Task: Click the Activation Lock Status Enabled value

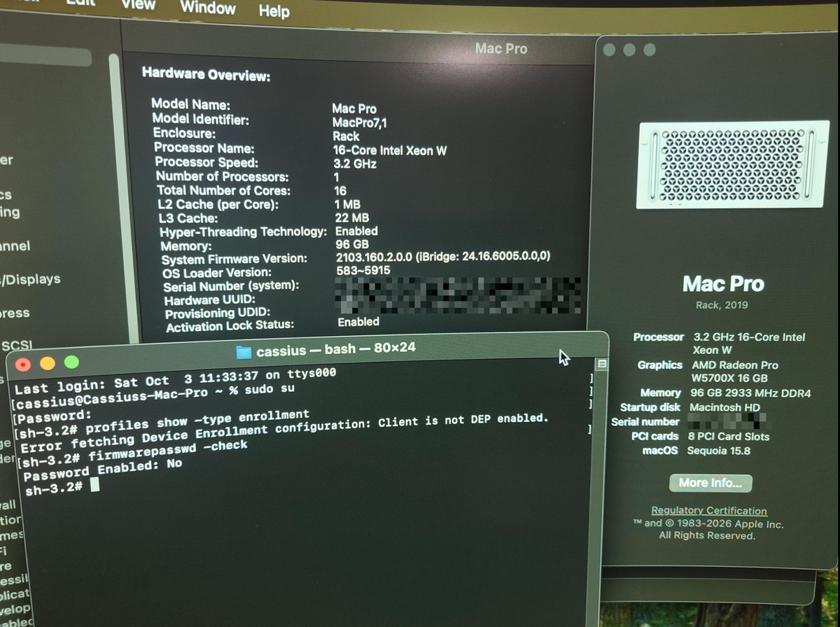Action: (x=358, y=322)
